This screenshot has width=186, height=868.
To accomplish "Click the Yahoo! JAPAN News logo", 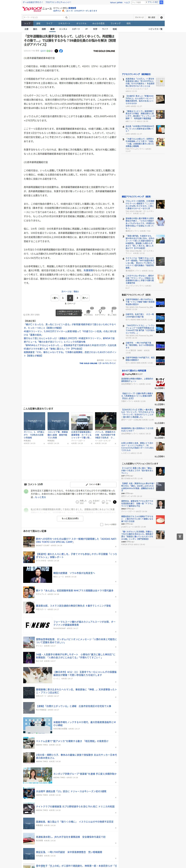I will click(37, 9).
